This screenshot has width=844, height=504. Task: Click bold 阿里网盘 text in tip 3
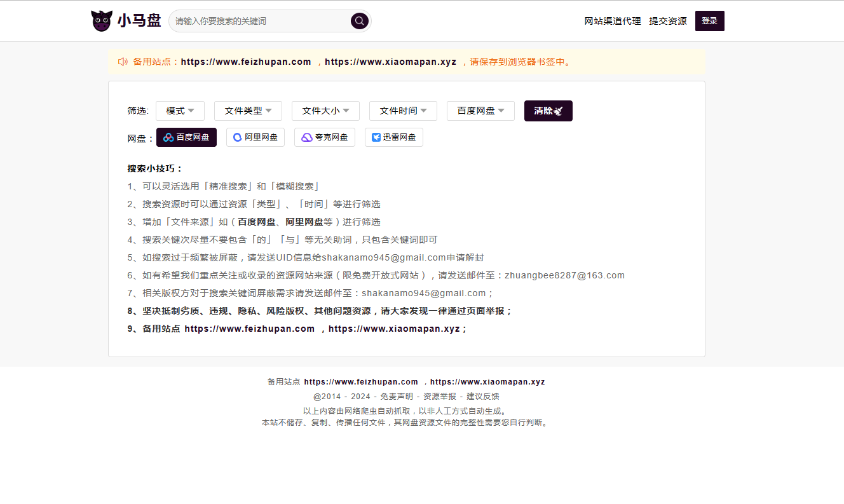coord(304,222)
